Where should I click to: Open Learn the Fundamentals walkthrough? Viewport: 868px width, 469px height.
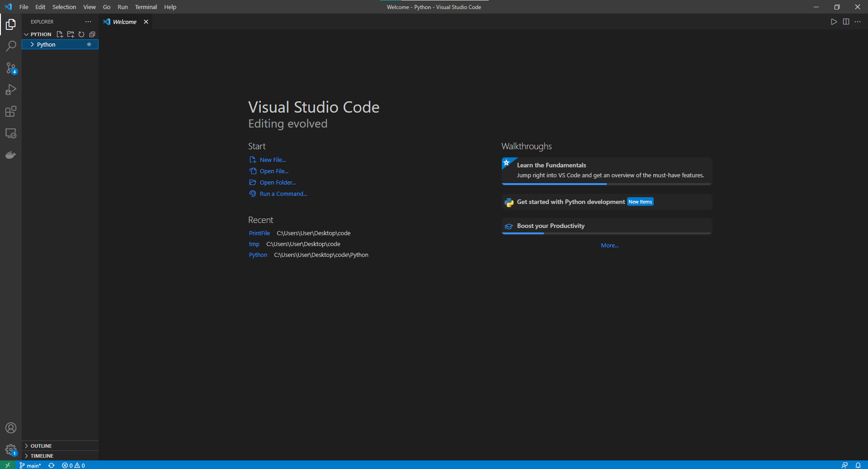607,171
